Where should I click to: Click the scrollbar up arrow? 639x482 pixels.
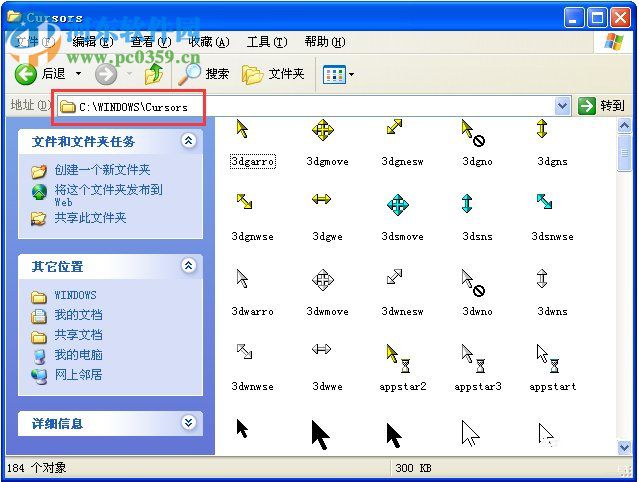(624, 125)
